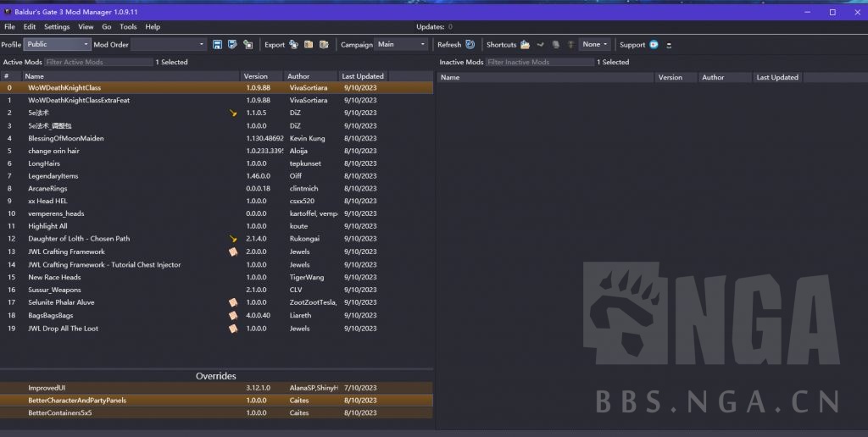Click the Export order to game icon
This screenshot has height=437, width=868.
(x=293, y=44)
